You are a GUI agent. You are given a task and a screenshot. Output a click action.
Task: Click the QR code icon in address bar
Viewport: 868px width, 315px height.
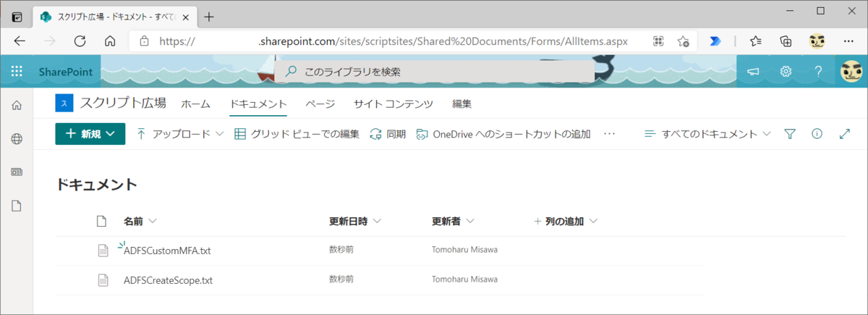click(658, 41)
